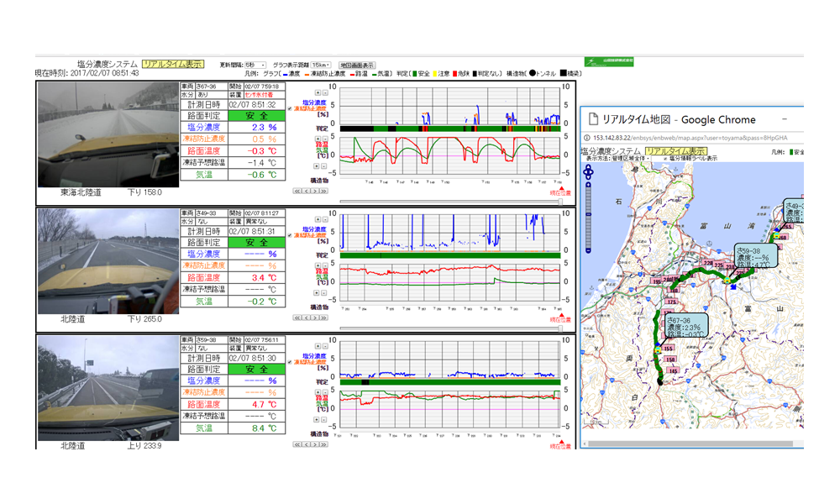The height and width of the screenshot is (504, 840).
Task: Click the map pan compass control
Action: [x=588, y=171]
